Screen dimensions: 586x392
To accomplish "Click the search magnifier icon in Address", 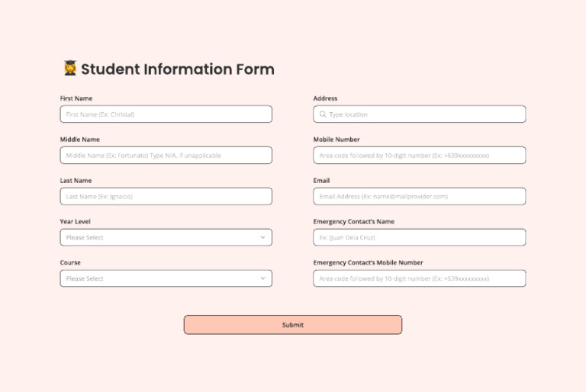I will [x=323, y=114].
